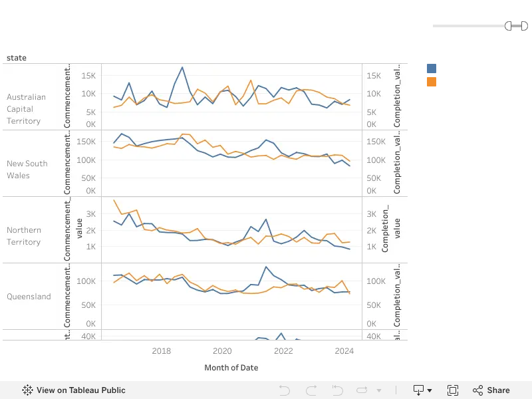Click the 3K left axis label in Northern Territory row
Viewport: 532px width, 399px height.
91,214
